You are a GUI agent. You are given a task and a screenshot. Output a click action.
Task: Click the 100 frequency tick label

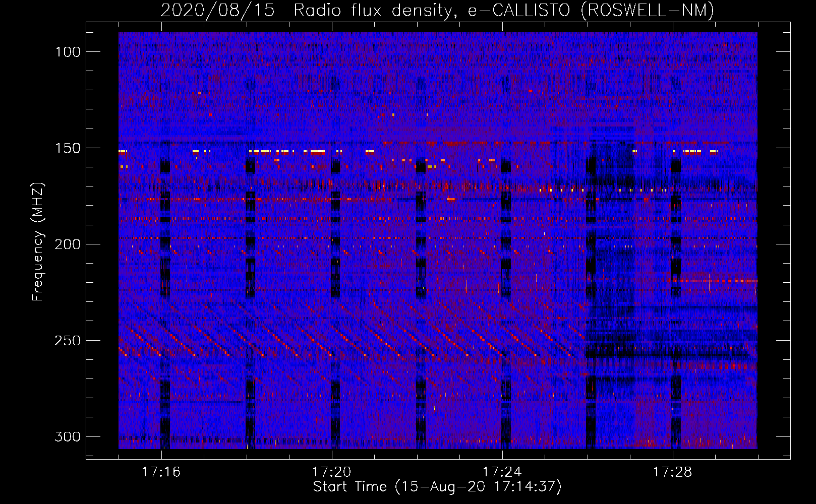(68, 52)
